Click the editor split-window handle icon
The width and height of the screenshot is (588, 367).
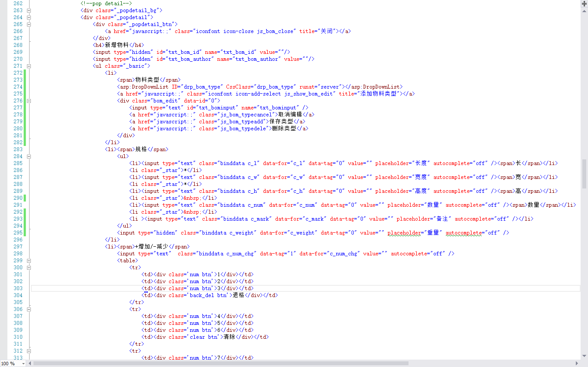(584, 3)
